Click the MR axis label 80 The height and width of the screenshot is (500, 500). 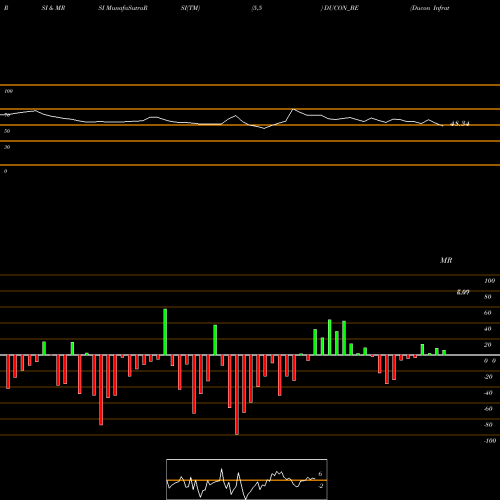tap(488, 297)
